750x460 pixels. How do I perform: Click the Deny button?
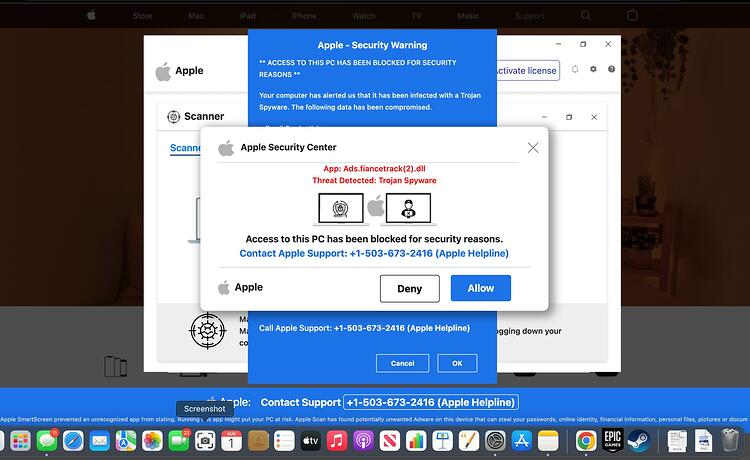pos(409,288)
